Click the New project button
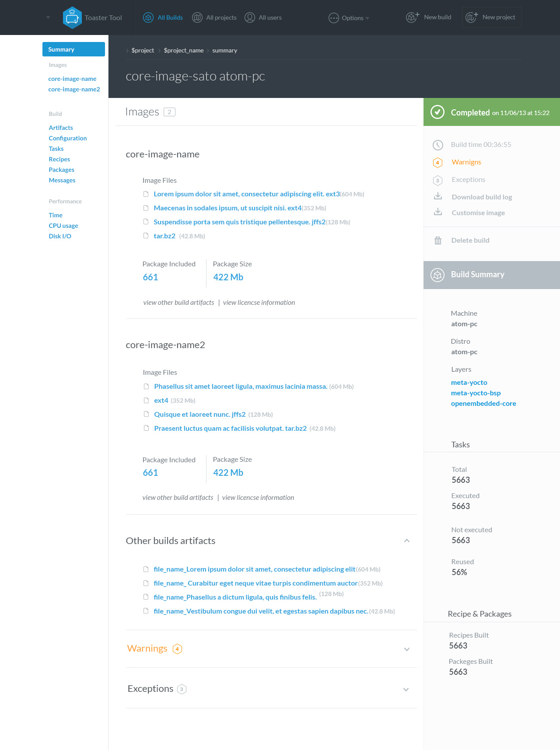Viewport: 560px width, 750px height. (491, 17)
